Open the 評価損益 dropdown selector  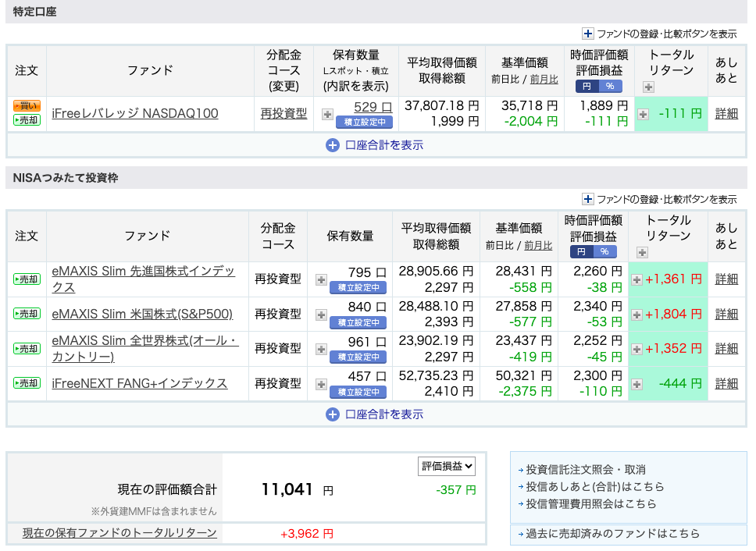tap(447, 466)
